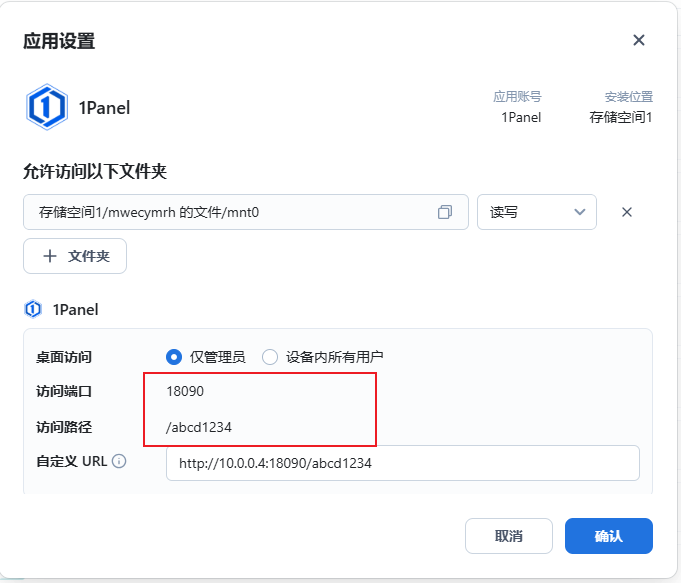681x583 pixels.
Task: Confirm settings with 确认 button
Action: click(608, 536)
